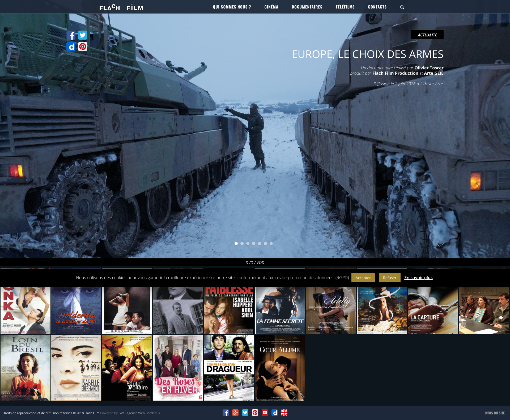The height and width of the screenshot is (420, 510).
Task: Share on Twitter via hero icon
Action: 83,35
